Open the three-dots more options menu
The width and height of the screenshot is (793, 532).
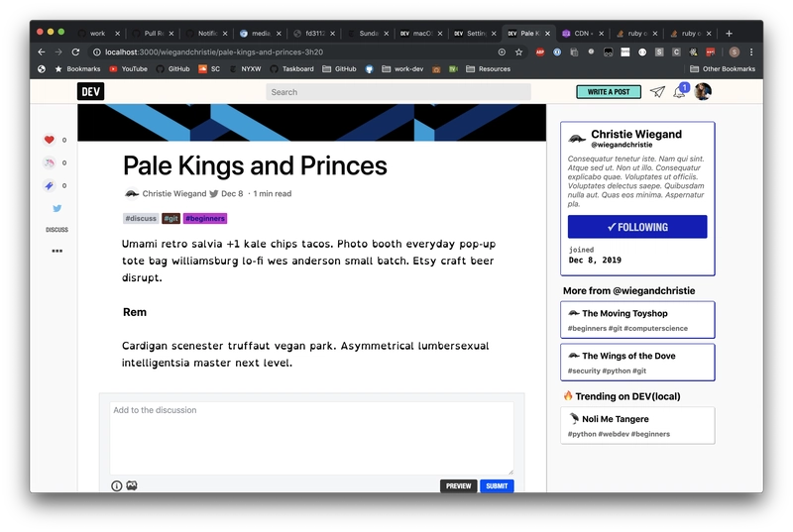pos(57,251)
